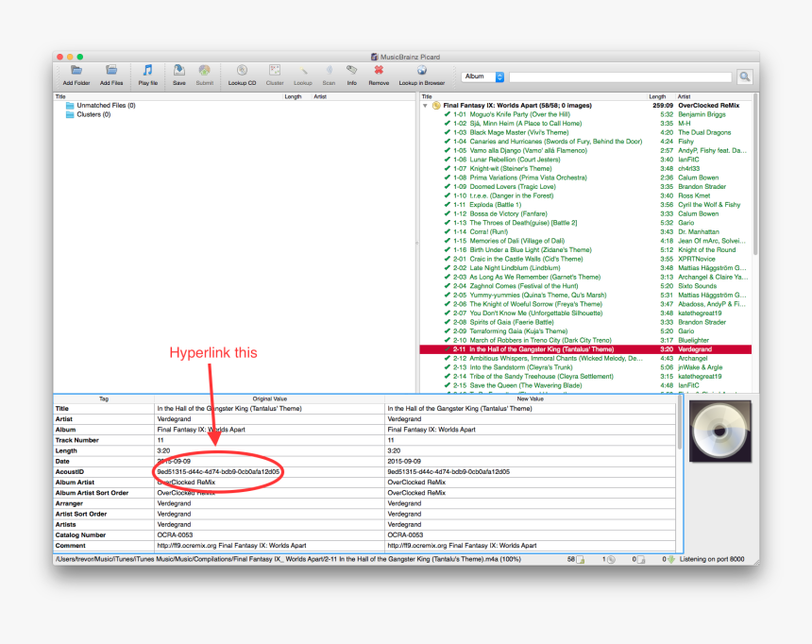Select track 1-11 Exploda (Battle 1)

tap(585, 205)
